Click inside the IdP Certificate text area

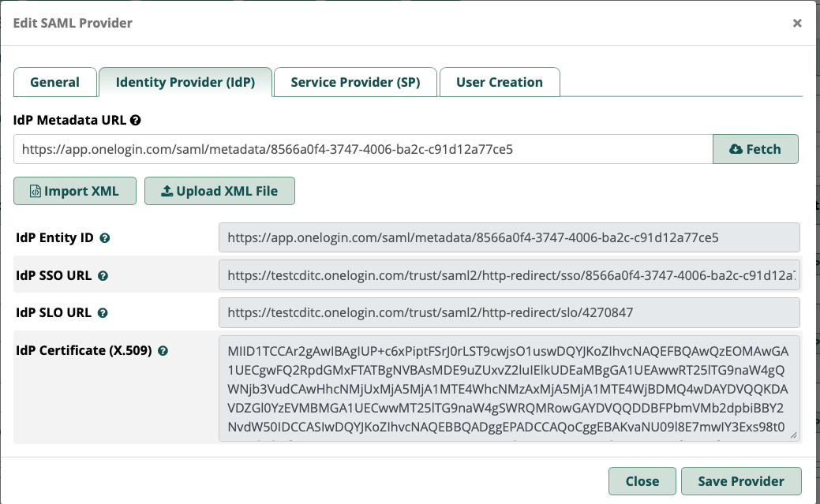(509, 386)
